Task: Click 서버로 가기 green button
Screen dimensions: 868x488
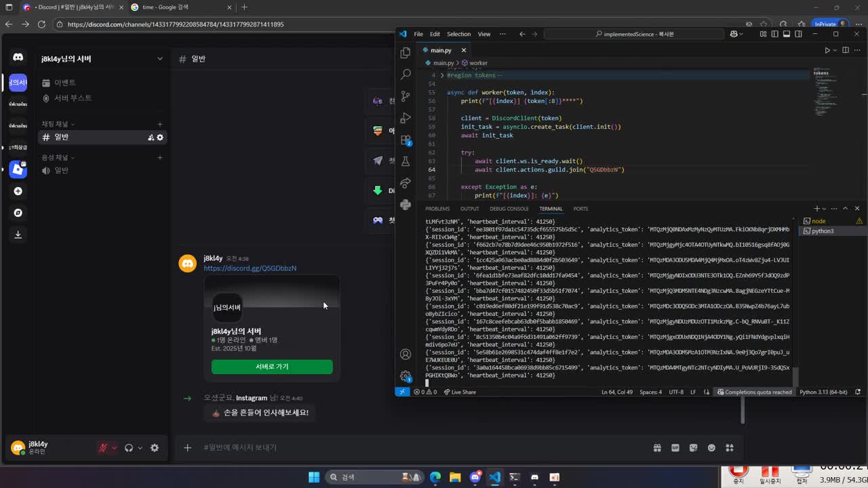Action: pyautogui.click(x=272, y=367)
